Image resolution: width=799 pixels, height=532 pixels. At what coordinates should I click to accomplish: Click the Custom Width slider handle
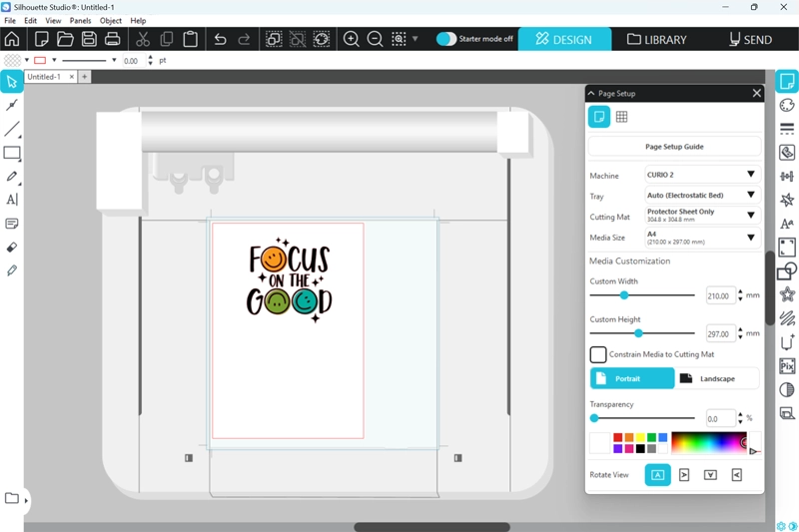[624, 295]
